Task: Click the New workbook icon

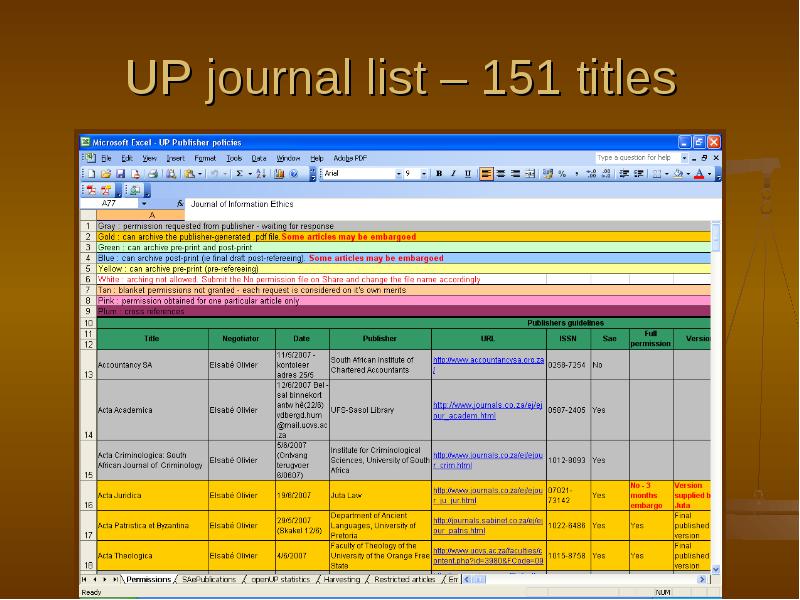Action: [91, 174]
